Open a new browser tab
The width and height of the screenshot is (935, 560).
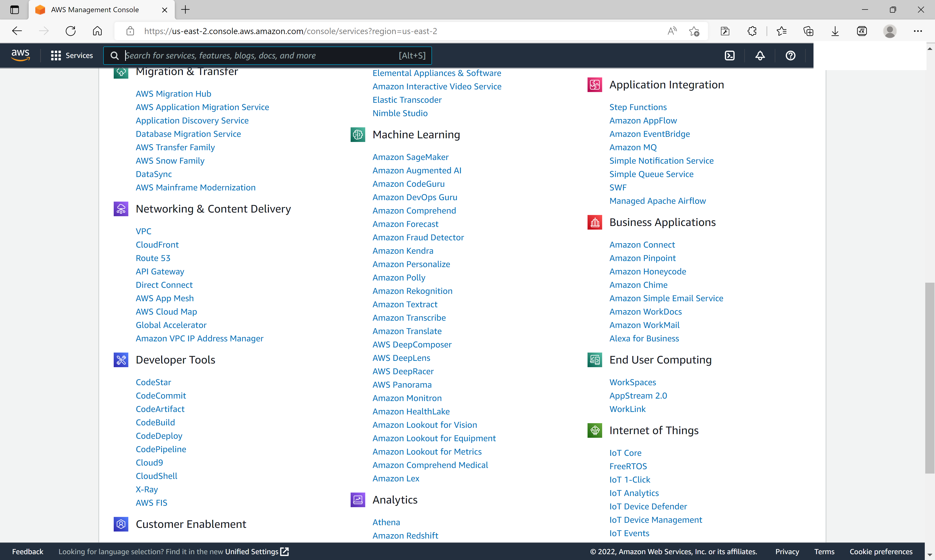click(185, 10)
